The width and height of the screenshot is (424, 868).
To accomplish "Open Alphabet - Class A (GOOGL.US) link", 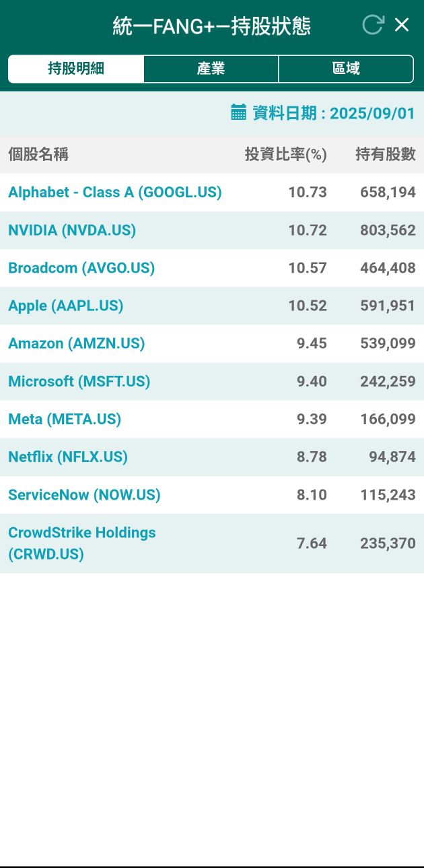I will pos(115,193).
